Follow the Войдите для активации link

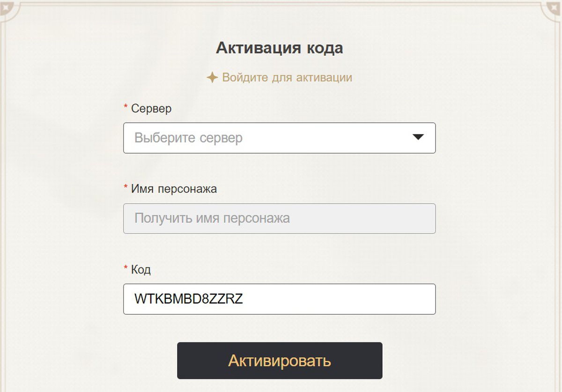[287, 77]
